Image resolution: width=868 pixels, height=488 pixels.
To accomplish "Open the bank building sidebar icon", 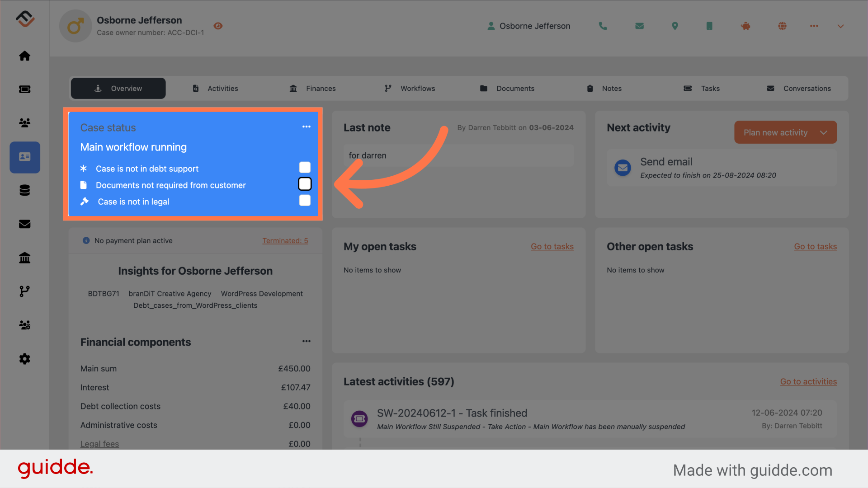I will 24,258.
